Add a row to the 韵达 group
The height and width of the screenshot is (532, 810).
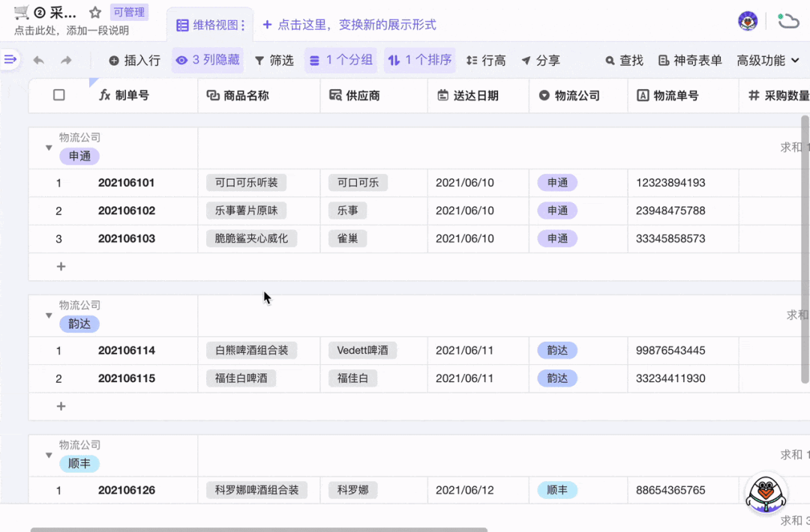(x=61, y=406)
